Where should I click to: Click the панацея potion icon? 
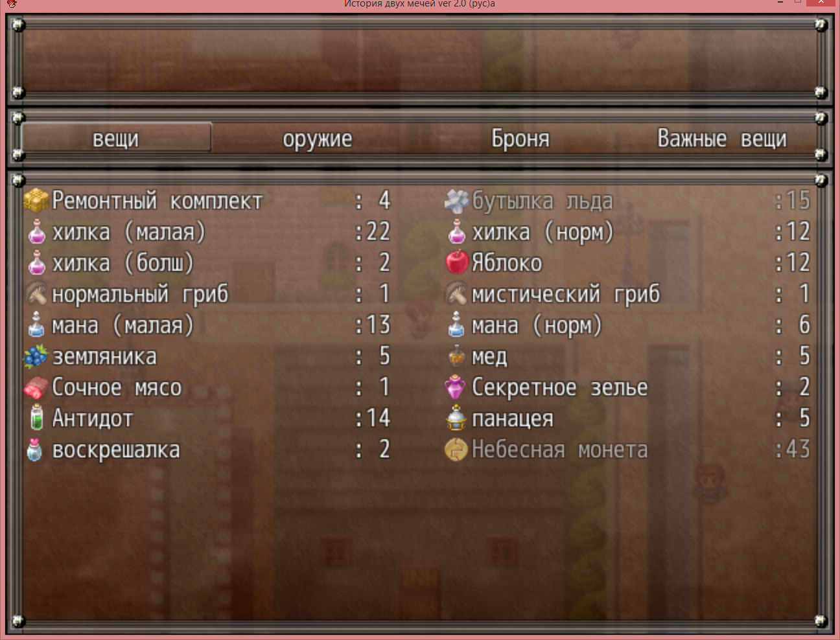click(456, 418)
